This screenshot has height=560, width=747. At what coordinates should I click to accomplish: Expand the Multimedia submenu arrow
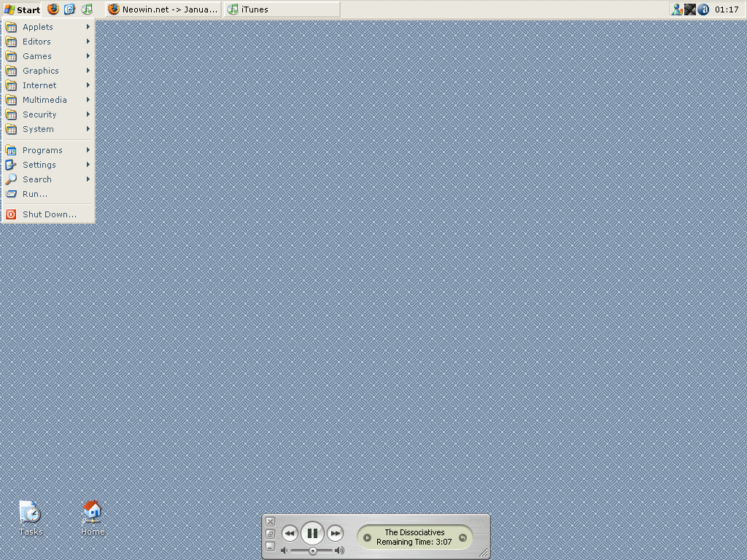[88, 99]
